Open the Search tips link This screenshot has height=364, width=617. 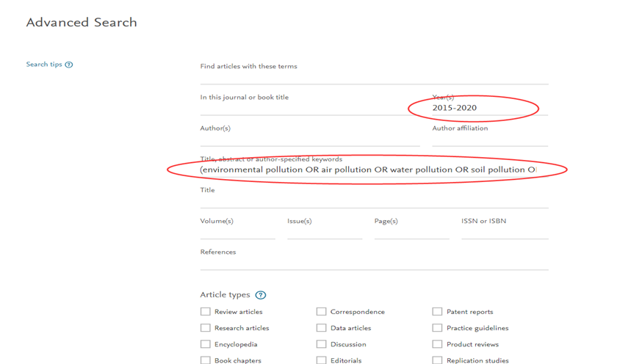44,64
